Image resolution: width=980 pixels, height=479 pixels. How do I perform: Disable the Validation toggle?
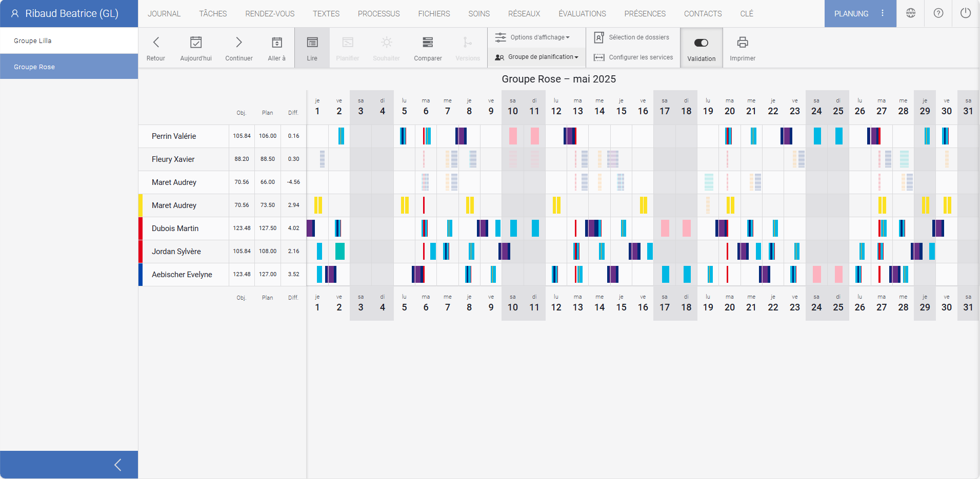(x=701, y=43)
